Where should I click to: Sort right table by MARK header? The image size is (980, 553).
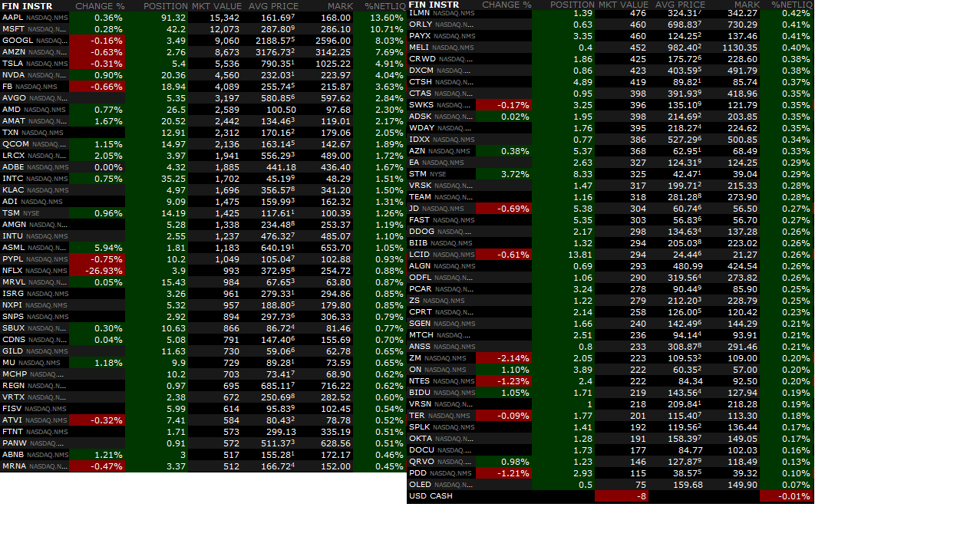tap(747, 5)
